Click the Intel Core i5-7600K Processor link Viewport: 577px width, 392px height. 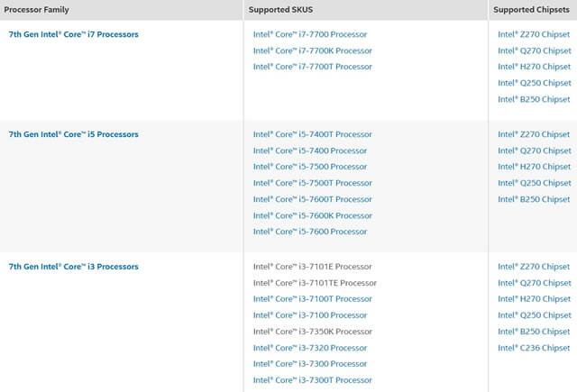click(x=312, y=215)
